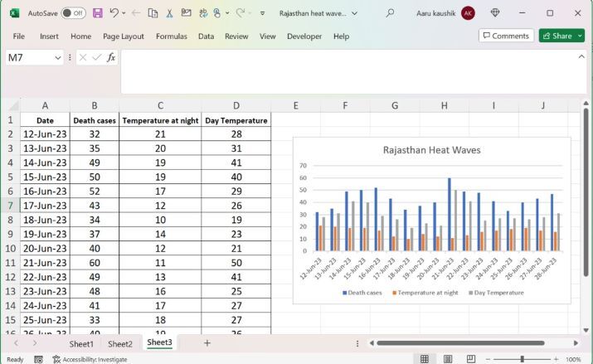Viewport: 593px width, 364px height.
Task: Select column C header
Action: coord(160,105)
